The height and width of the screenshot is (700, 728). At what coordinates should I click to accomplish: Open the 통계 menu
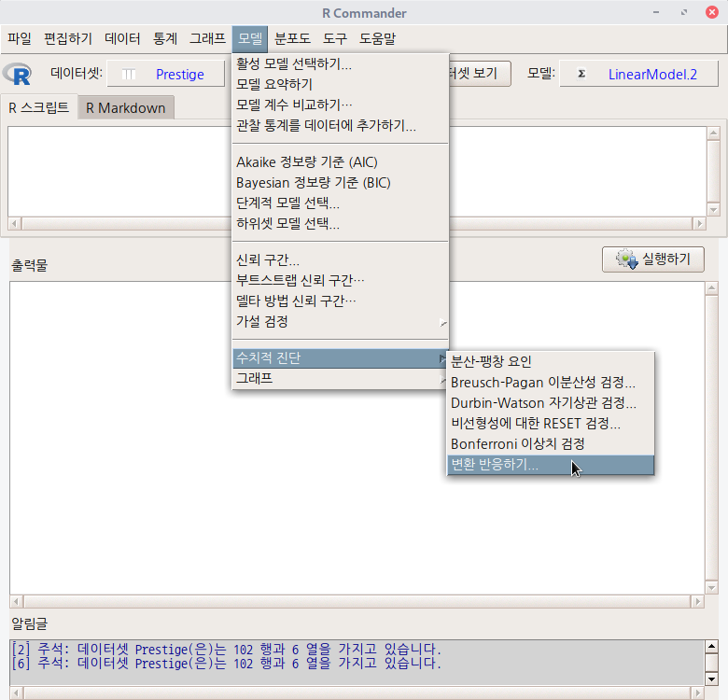tap(165, 38)
